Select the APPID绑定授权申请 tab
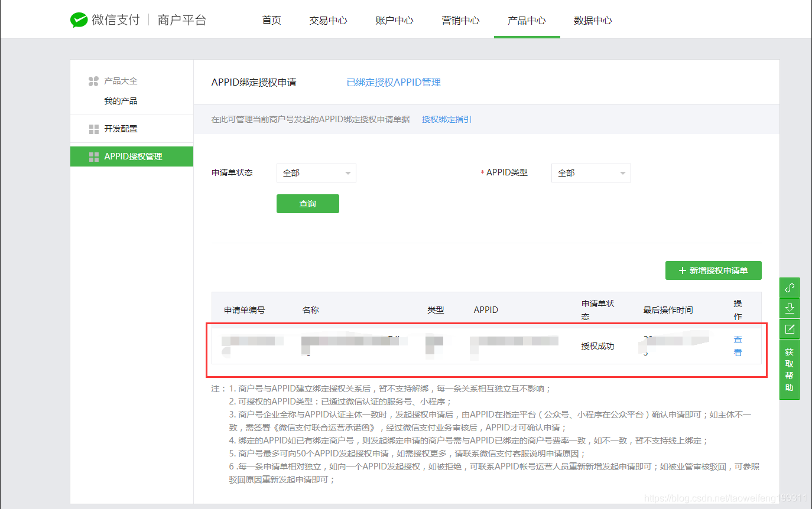The image size is (812, 509). click(x=254, y=82)
